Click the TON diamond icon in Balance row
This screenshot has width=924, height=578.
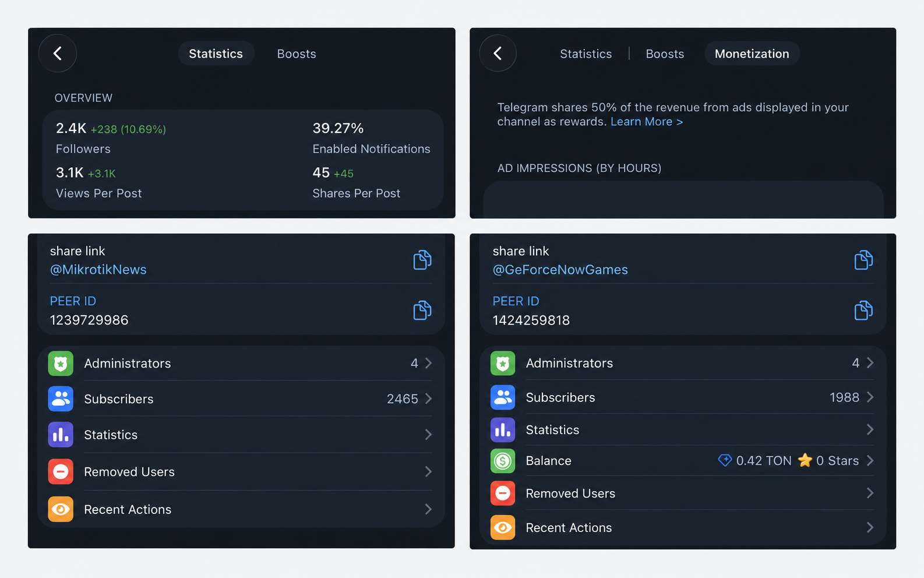[725, 460]
